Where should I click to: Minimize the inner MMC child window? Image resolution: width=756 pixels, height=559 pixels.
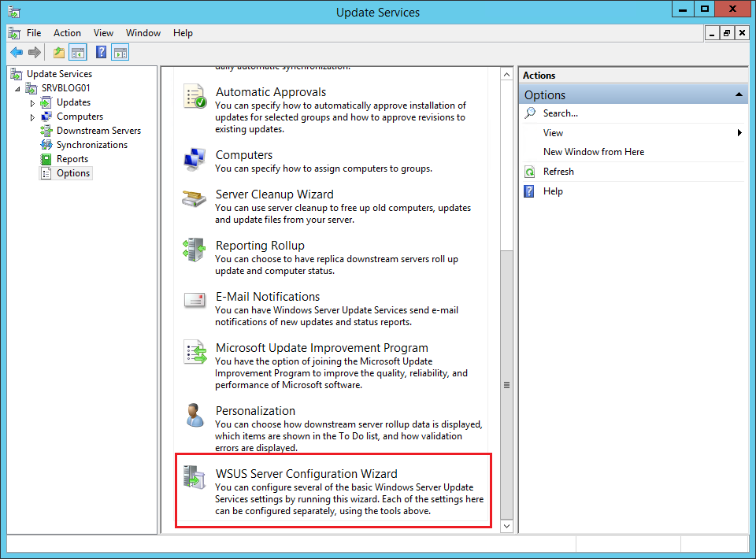[x=712, y=33]
